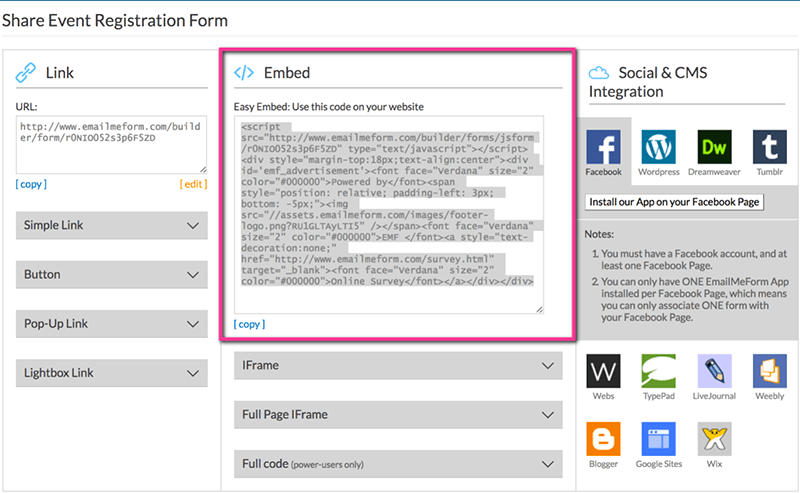Click the orange edit URL link

coord(193,184)
